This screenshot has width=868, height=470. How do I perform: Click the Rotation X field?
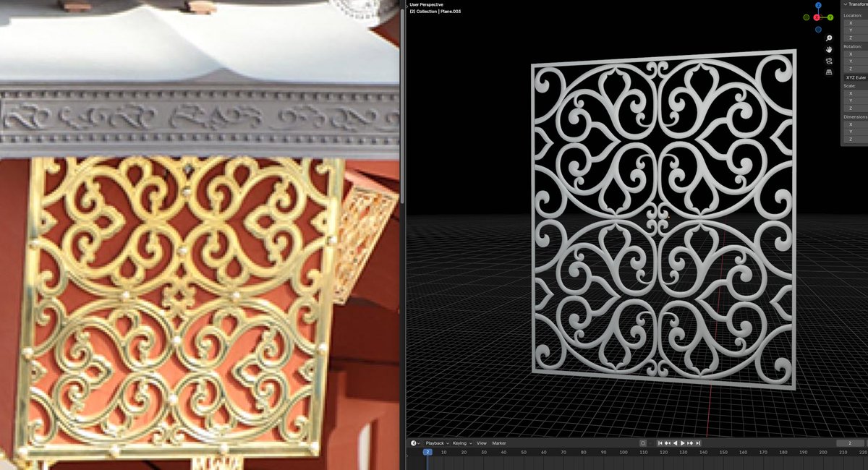click(856, 54)
